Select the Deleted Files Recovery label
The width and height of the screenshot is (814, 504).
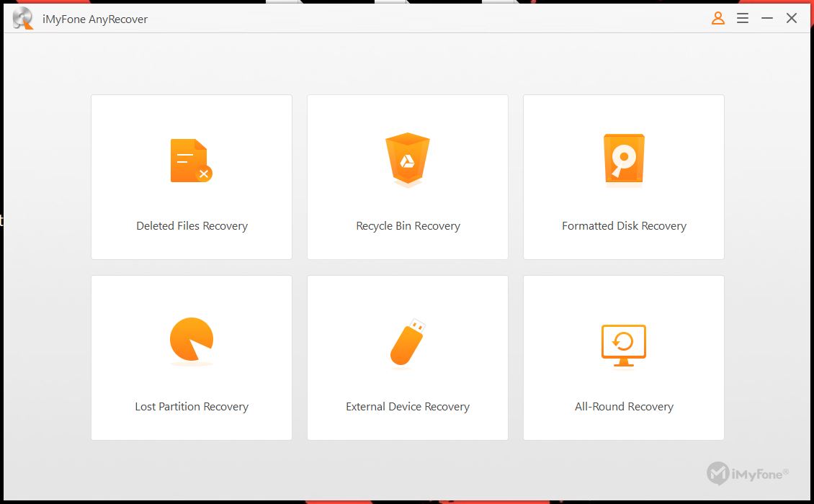pos(192,226)
